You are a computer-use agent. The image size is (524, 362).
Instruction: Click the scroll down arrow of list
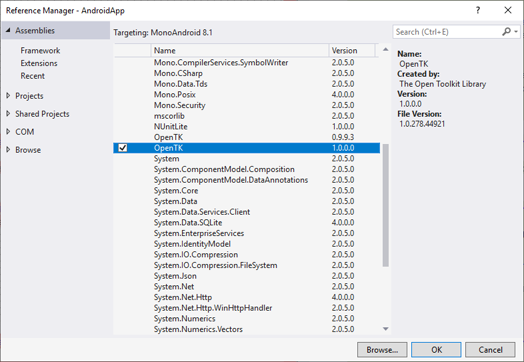coord(386,329)
